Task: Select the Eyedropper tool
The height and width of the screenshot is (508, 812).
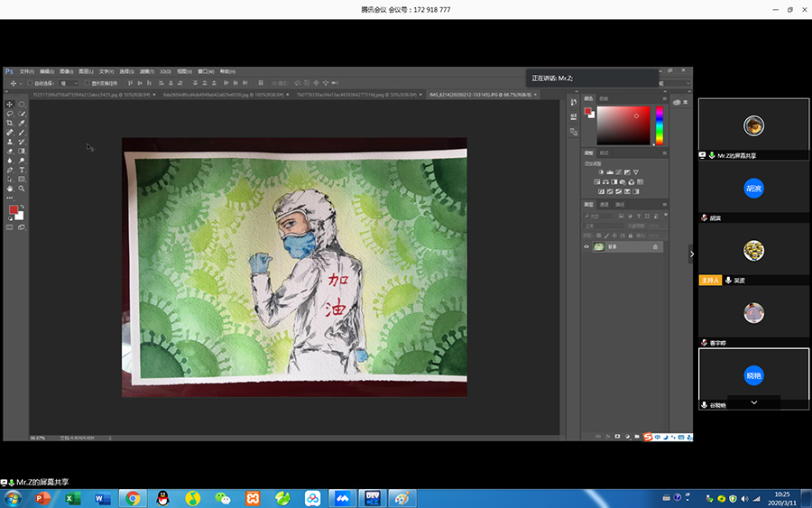Action: (22, 123)
